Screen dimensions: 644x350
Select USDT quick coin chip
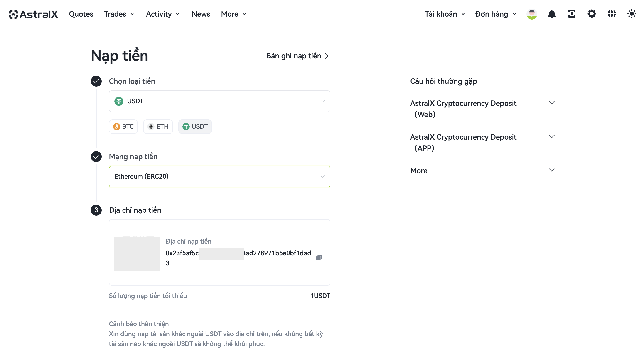[195, 126]
